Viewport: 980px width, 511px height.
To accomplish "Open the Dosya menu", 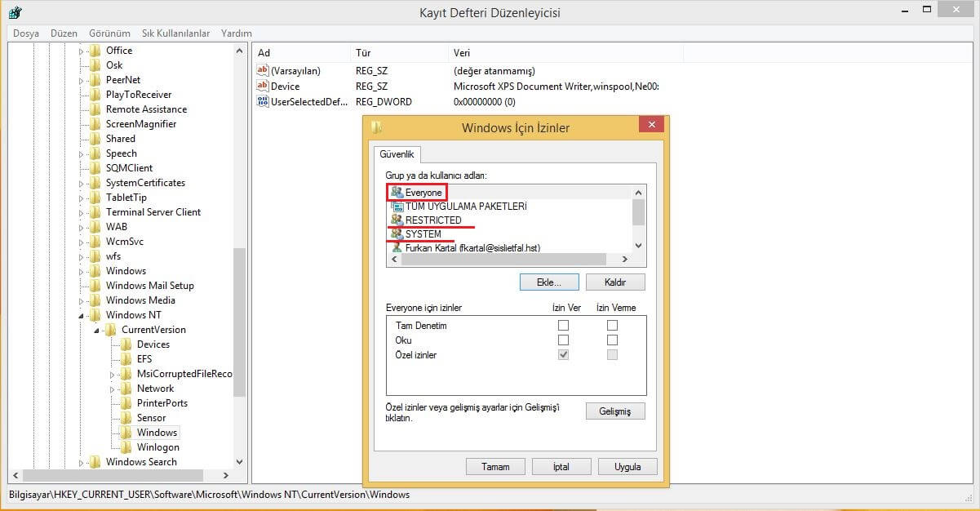I will click(26, 33).
